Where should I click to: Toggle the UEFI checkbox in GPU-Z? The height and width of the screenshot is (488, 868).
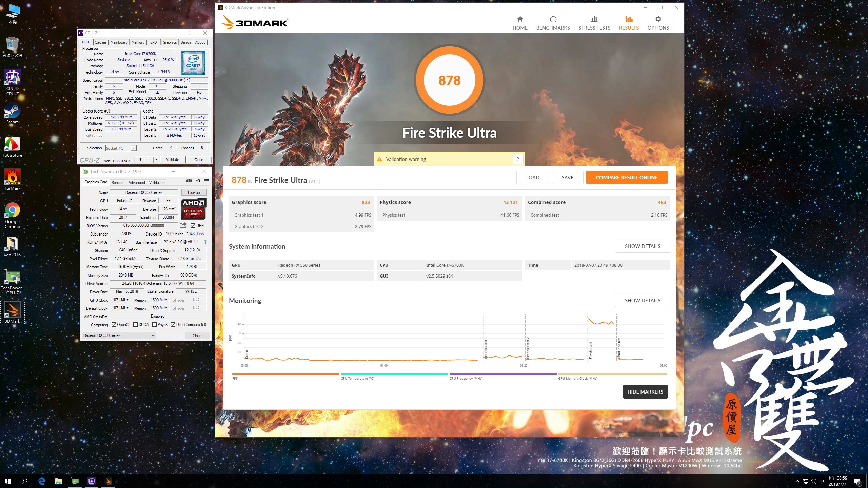coord(193,225)
